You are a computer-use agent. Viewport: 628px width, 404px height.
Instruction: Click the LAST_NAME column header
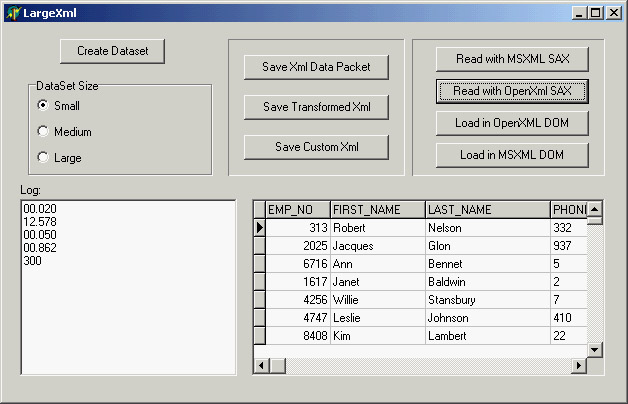487,210
